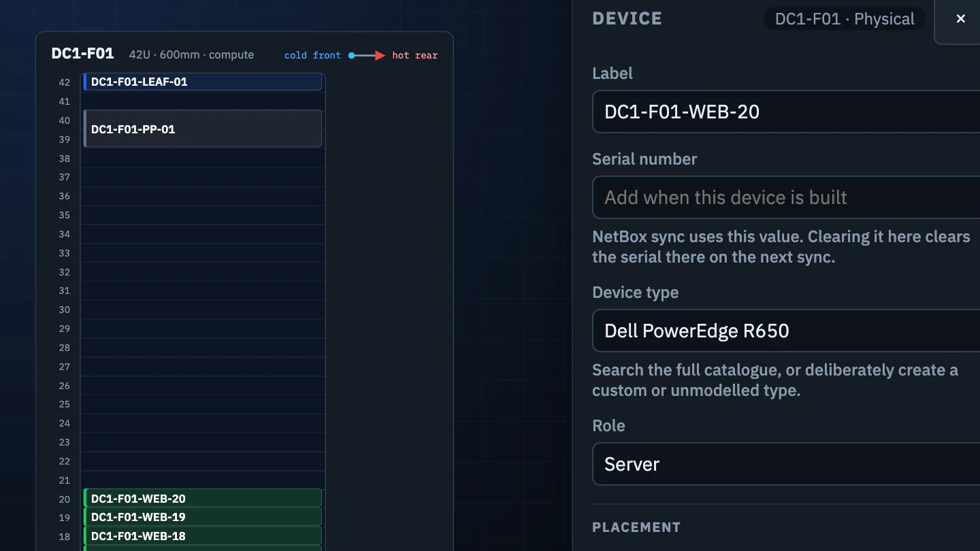The width and height of the screenshot is (980, 551).
Task: Click the DEVICE panel heading
Action: tap(627, 18)
